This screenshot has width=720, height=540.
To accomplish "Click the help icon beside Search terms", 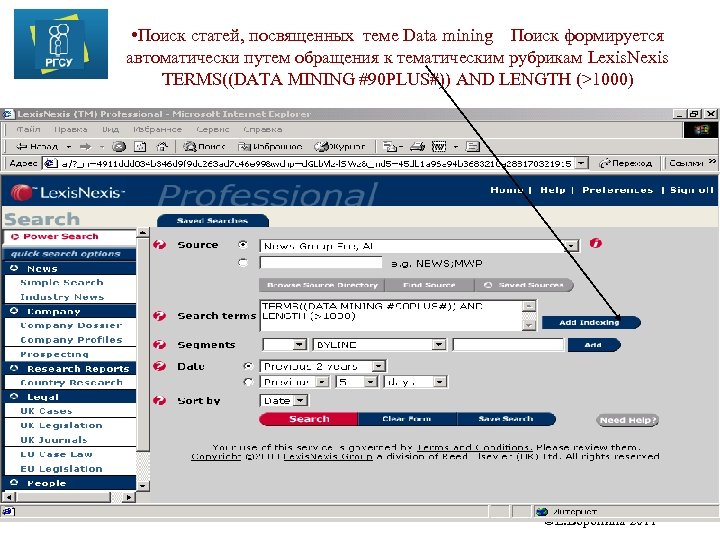I will [159, 316].
